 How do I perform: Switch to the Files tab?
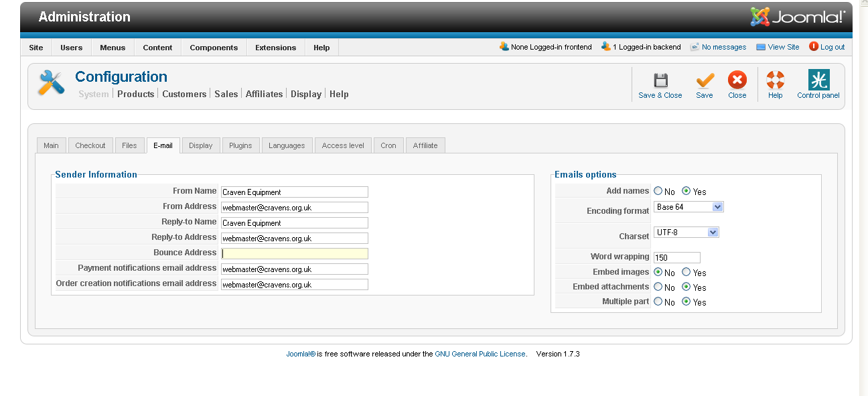coord(129,145)
